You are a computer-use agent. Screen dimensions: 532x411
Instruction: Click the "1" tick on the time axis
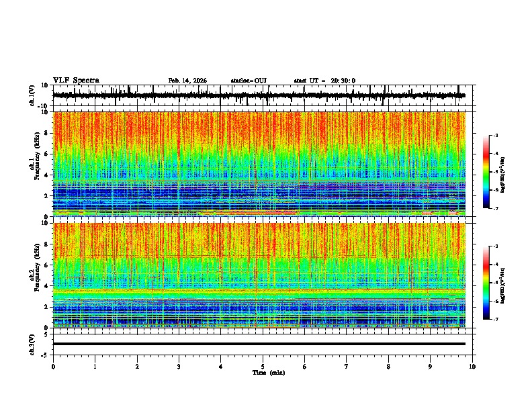[x=95, y=367]
